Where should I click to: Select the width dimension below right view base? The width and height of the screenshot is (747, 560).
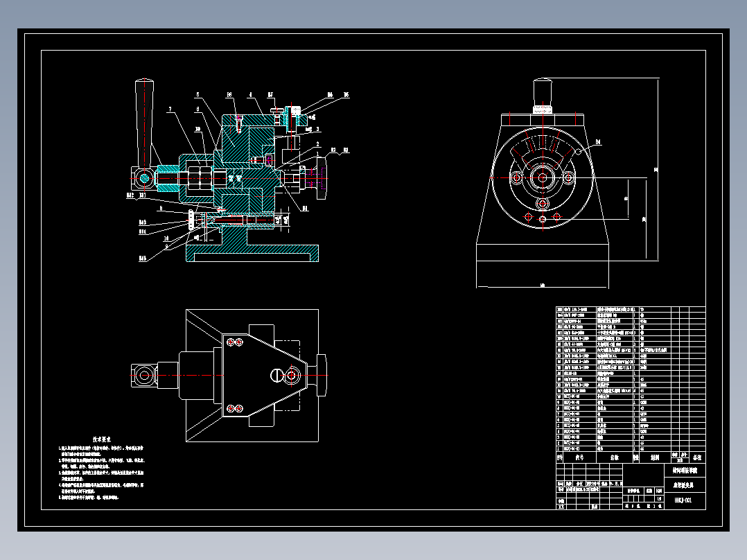point(542,286)
